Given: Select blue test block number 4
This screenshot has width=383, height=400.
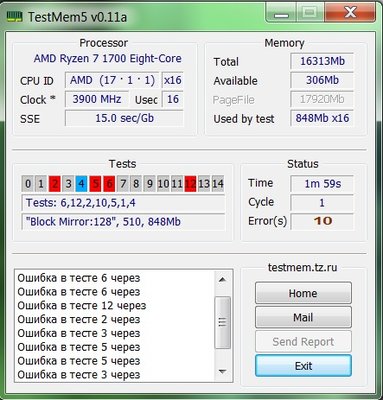Looking at the screenshot, I should point(82,184).
